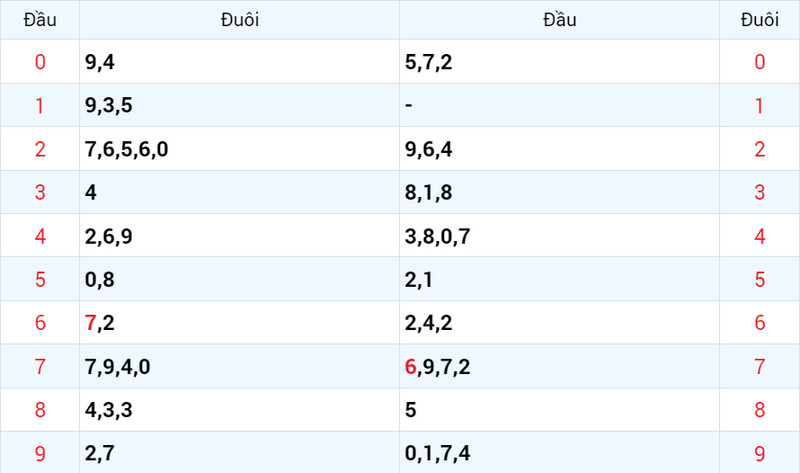Click the red highlighted 7 in row 6
This screenshot has height=473, width=800.
(x=90, y=323)
